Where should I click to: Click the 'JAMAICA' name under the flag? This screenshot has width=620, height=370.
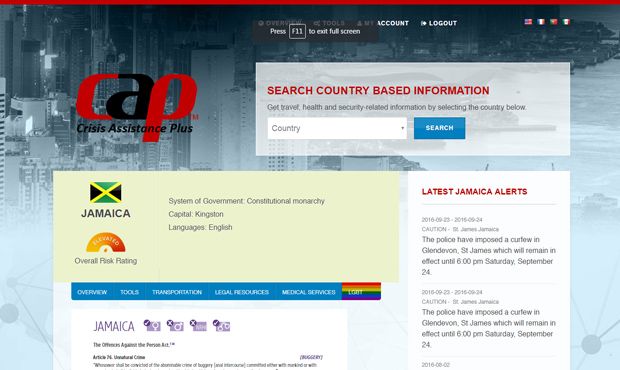pos(106,213)
